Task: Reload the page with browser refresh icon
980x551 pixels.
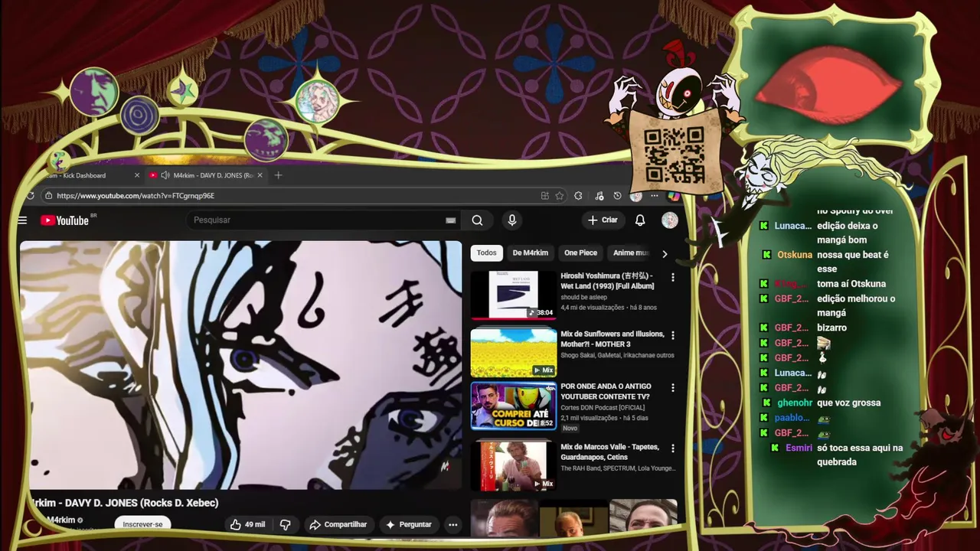Action: pos(30,196)
